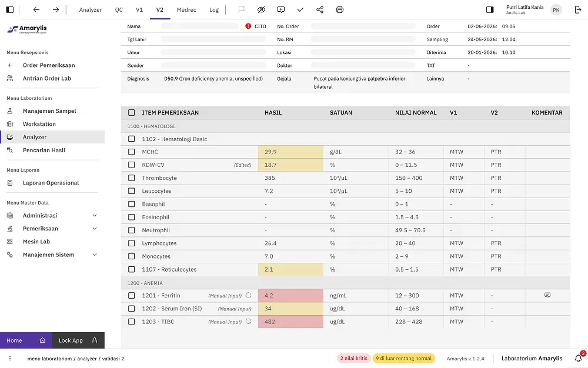The width and height of the screenshot is (588, 368).
Task: Go forward with the right arrow
Action: pyautogui.click(x=56, y=10)
